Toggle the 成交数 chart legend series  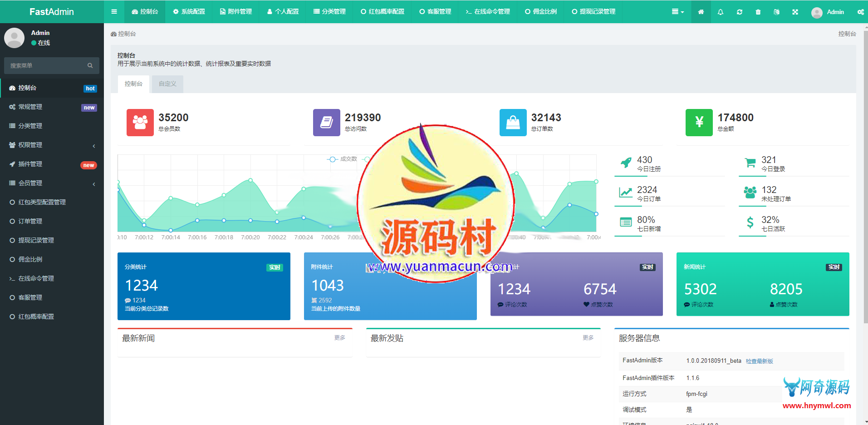(x=343, y=159)
